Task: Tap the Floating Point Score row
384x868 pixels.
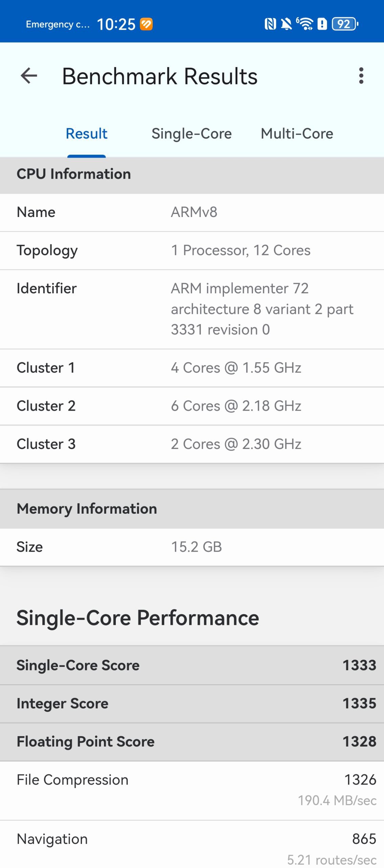Action: (192, 742)
